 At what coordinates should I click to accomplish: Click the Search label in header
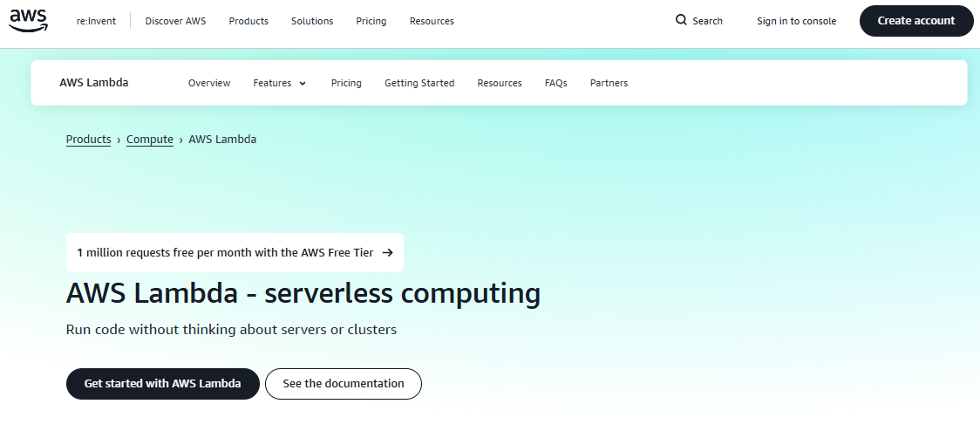707,21
